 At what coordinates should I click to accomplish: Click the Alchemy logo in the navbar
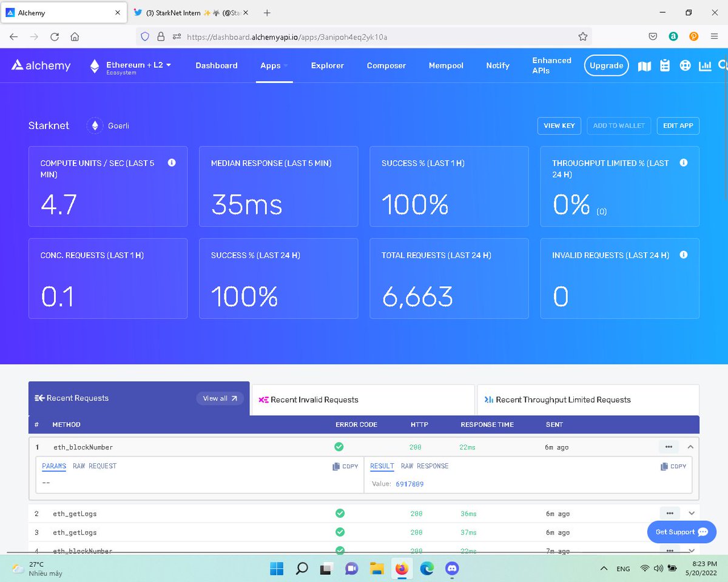41,65
